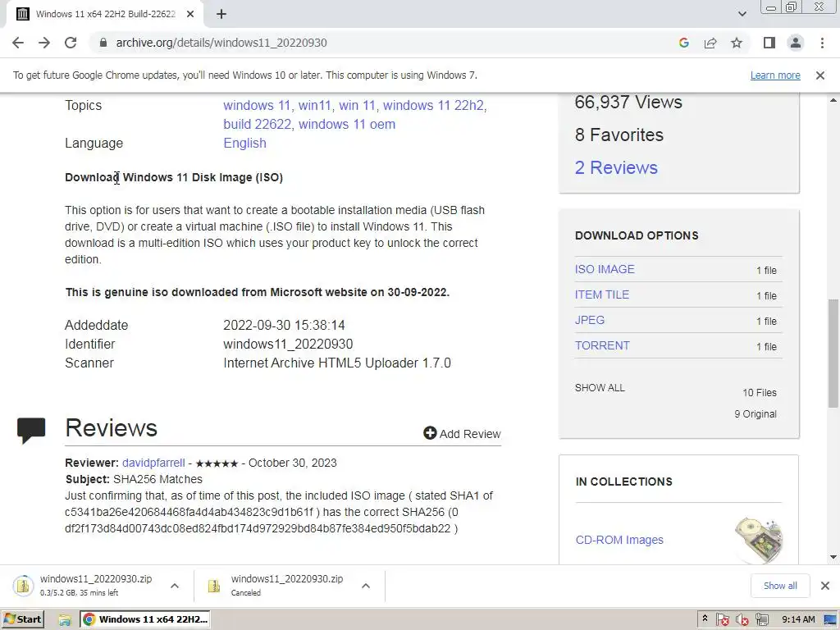Open a new tab with the plus button
Screen dimensions: 840x630
(x=221, y=14)
